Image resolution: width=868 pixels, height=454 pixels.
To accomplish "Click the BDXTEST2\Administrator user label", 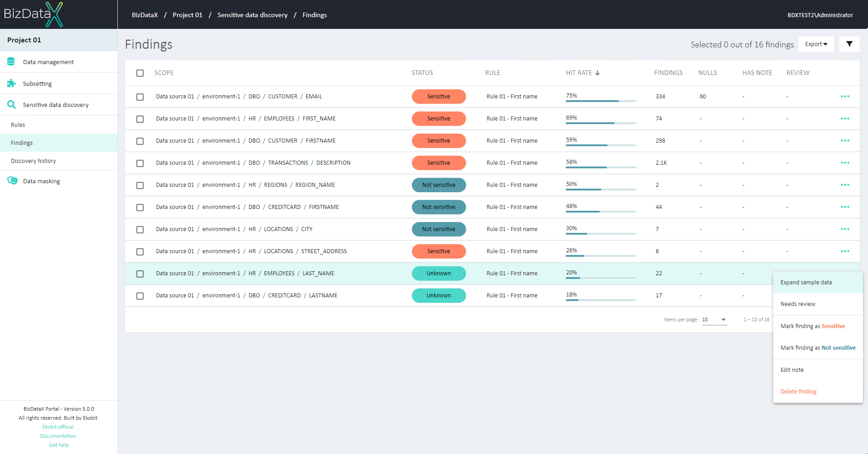I will tap(820, 15).
